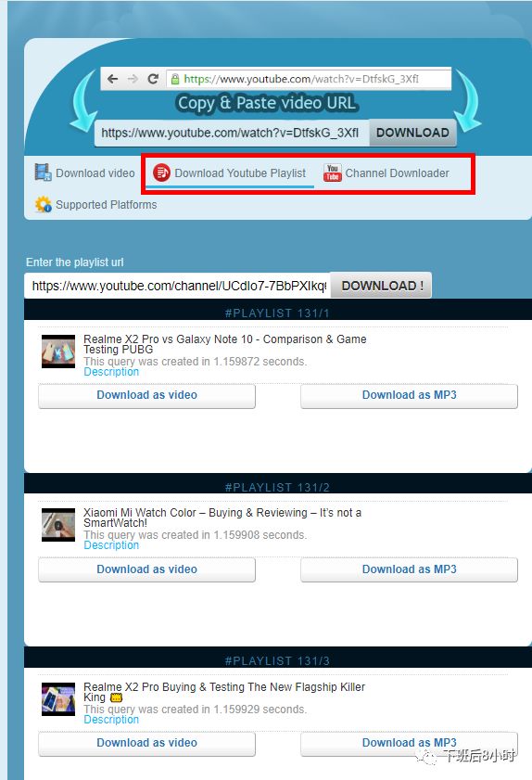
Task: Download Xiaomi Mi Watch Color as MP3
Action: point(409,569)
